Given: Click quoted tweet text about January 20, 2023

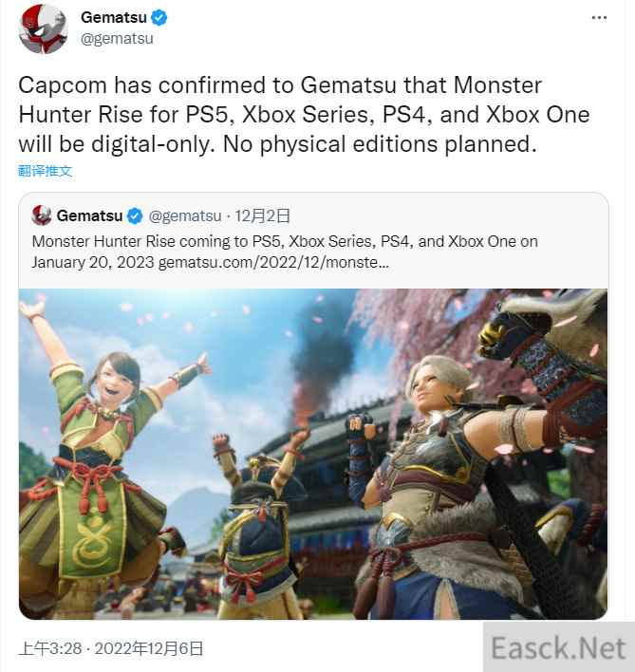Looking at the screenshot, I should 285,252.
